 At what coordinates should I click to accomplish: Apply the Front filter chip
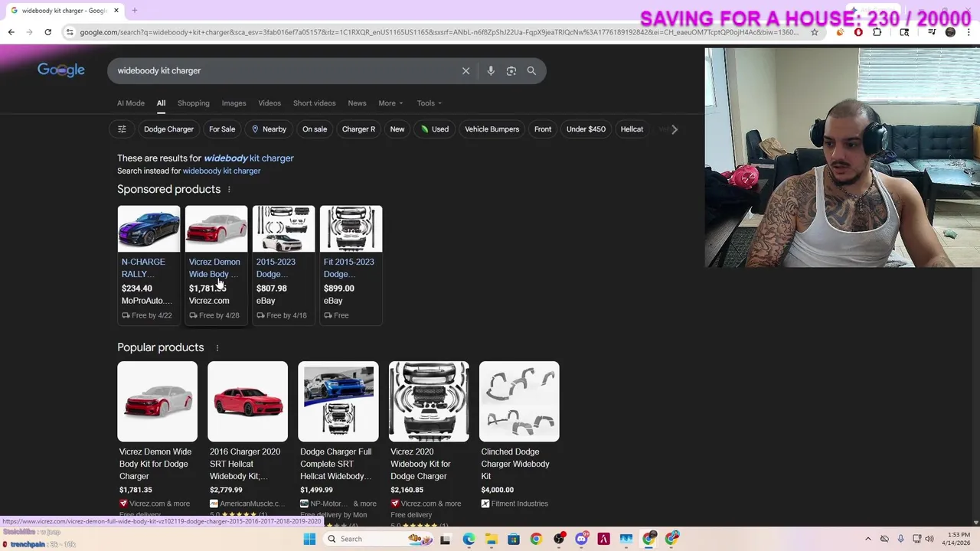coord(543,129)
